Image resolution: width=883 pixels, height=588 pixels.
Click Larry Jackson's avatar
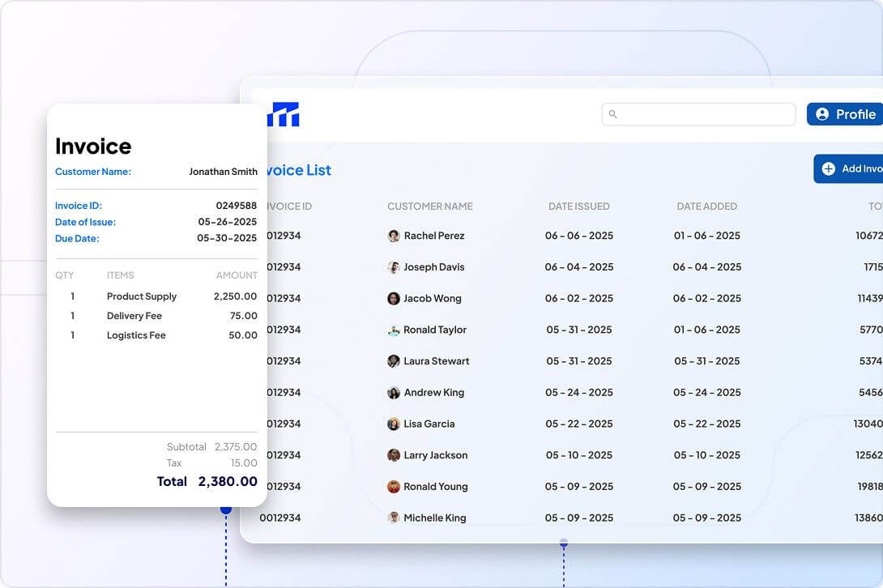point(394,455)
